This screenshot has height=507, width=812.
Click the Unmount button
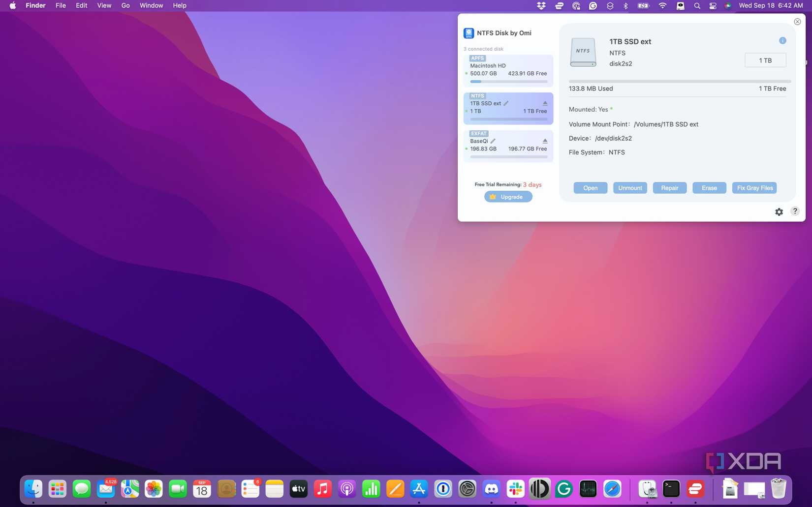click(x=630, y=188)
